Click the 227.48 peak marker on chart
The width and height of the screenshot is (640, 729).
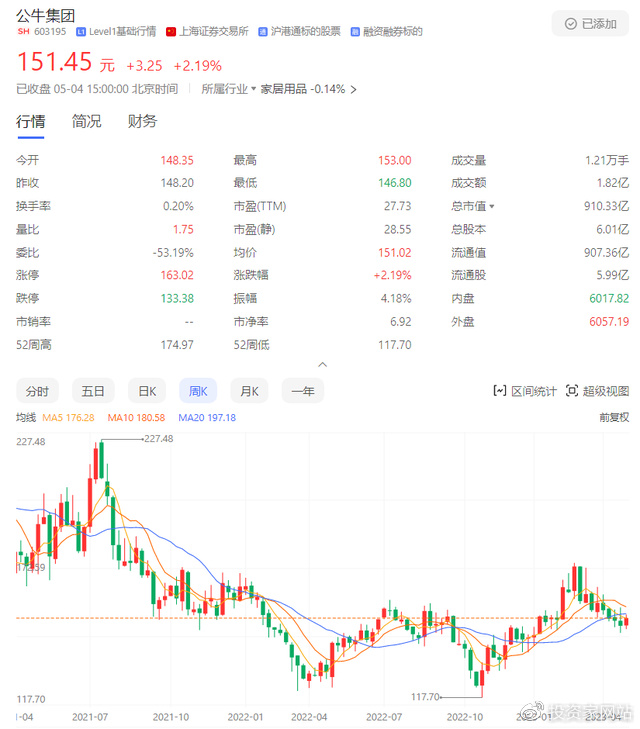click(158, 439)
